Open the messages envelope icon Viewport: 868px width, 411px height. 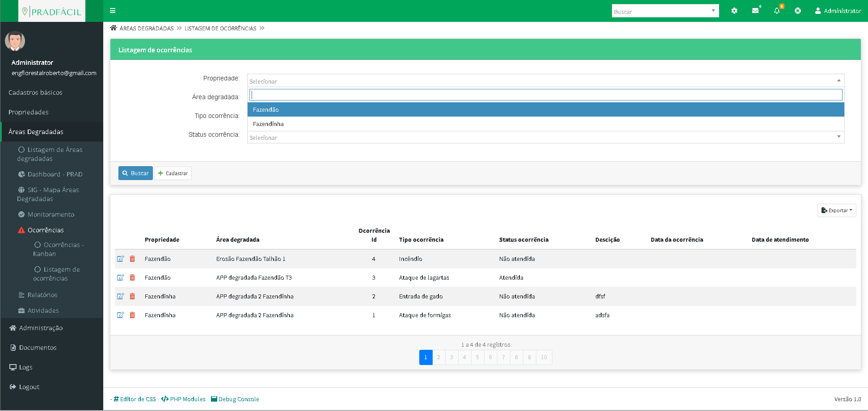point(755,11)
